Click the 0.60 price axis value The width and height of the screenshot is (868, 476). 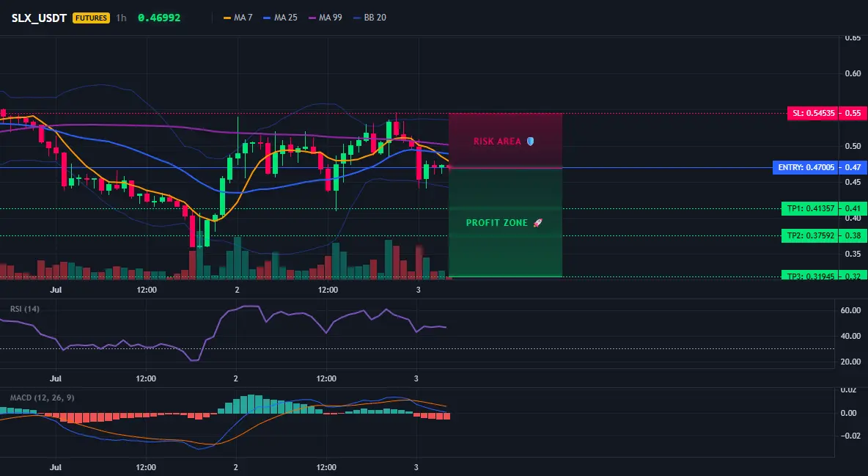click(x=853, y=73)
